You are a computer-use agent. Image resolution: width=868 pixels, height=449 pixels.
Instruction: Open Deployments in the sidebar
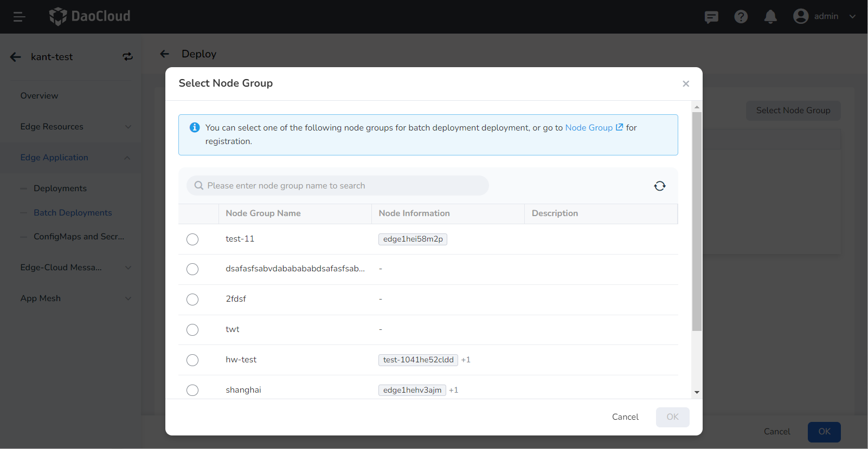pyautogui.click(x=60, y=188)
